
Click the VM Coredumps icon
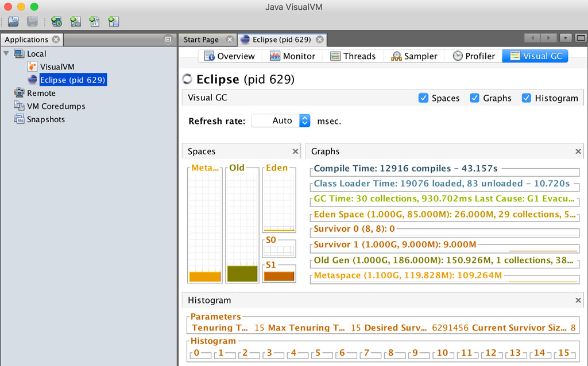pyautogui.click(x=19, y=106)
